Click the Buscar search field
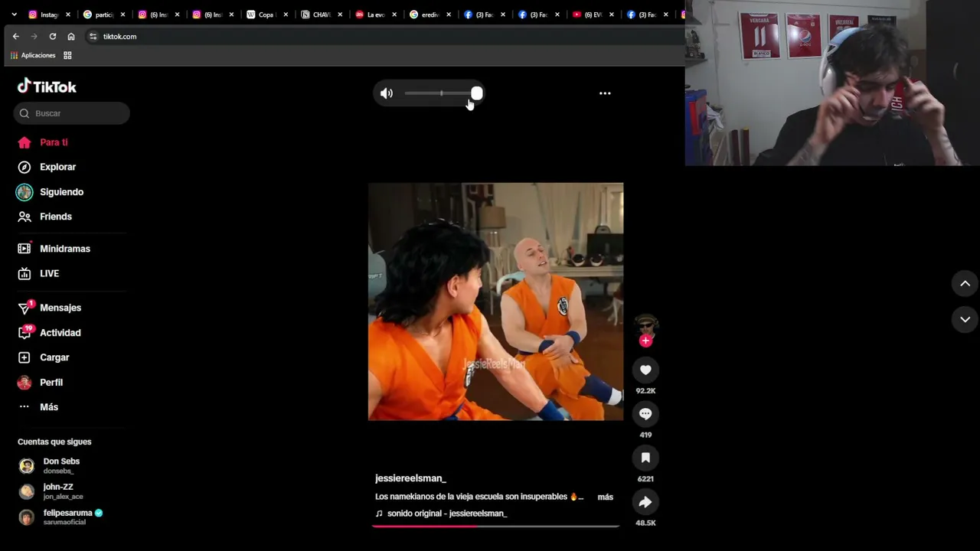Image resolution: width=980 pixels, height=551 pixels. 72,113
